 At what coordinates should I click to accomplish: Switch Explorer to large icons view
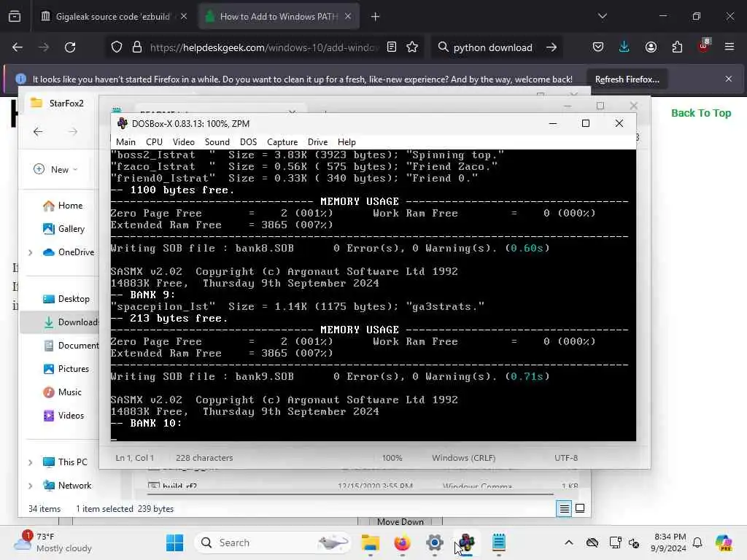tap(580, 508)
